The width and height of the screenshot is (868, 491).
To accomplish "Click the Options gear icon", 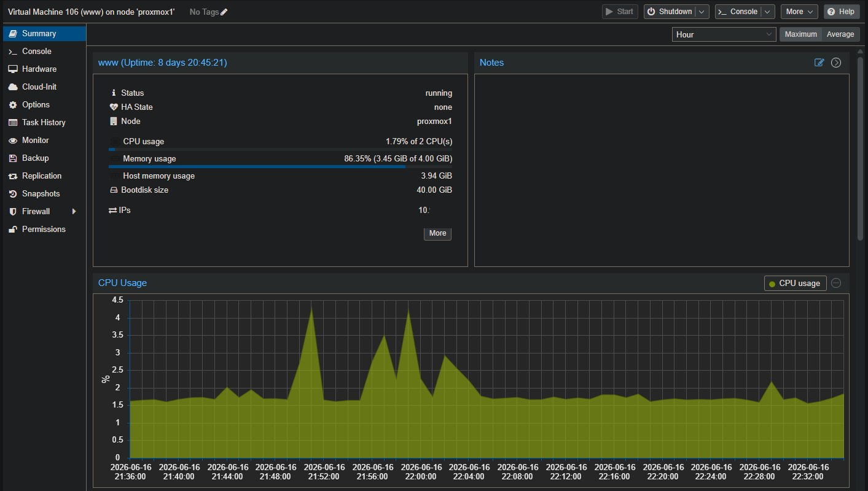I will 13,105.
